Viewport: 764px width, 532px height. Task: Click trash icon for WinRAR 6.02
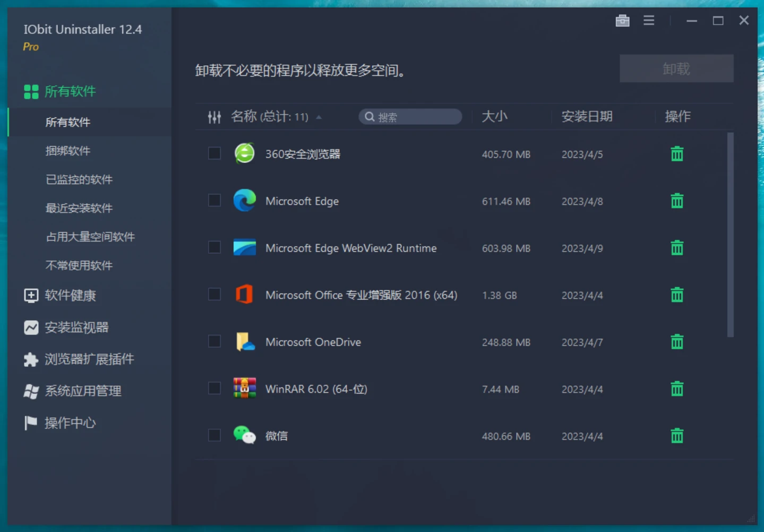[676, 389]
